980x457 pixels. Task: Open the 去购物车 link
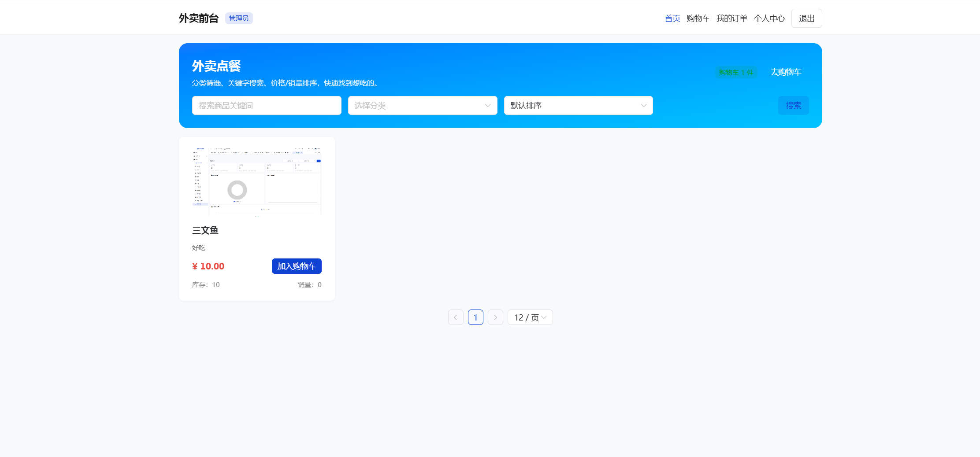pos(786,72)
